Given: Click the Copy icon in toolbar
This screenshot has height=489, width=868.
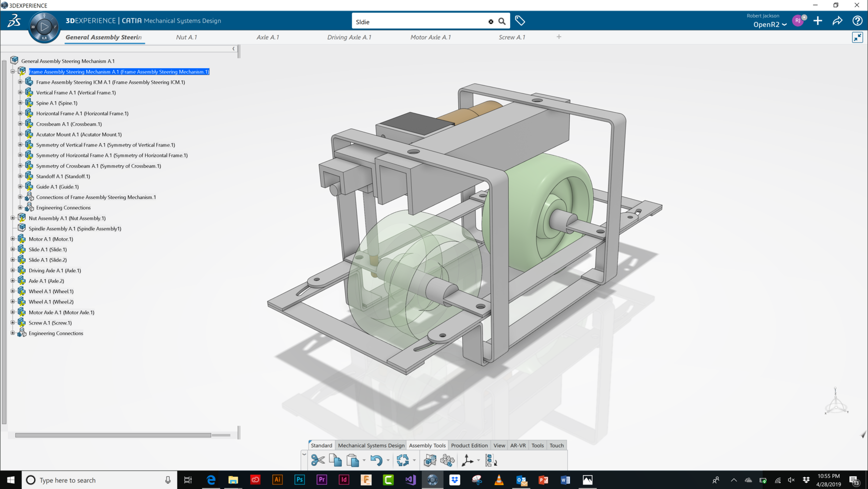Looking at the screenshot, I should [x=335, y=460].
